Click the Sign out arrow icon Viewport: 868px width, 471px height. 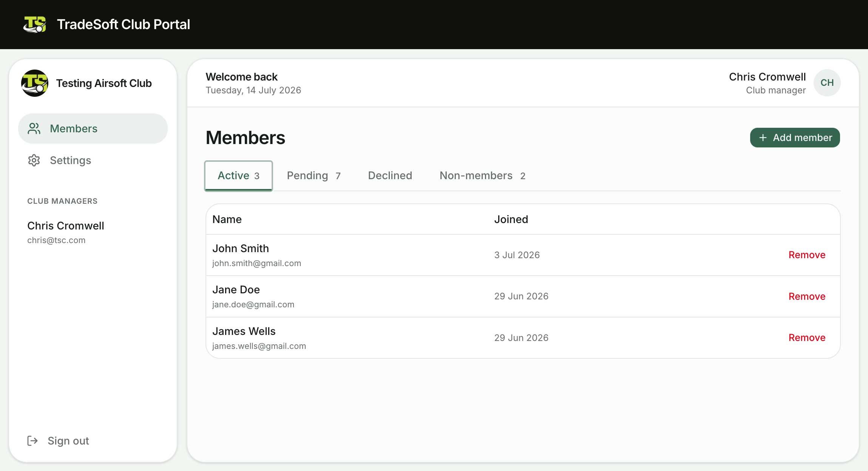click(32, 441)
